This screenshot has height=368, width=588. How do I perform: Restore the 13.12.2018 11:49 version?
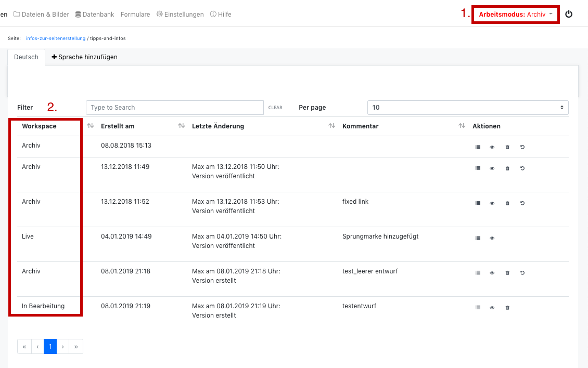click(522, 168)
